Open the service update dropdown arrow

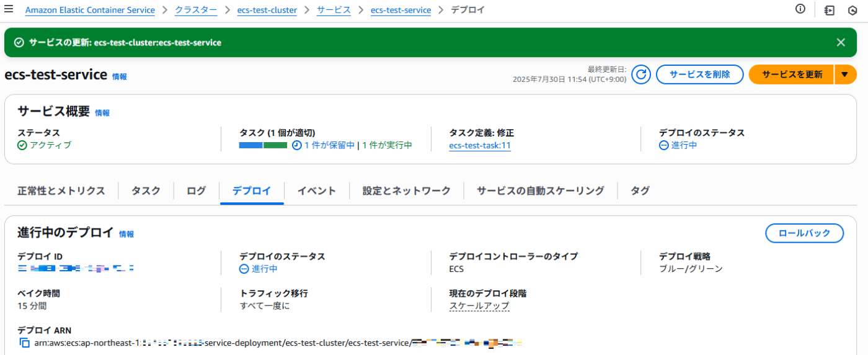point(845,74)
